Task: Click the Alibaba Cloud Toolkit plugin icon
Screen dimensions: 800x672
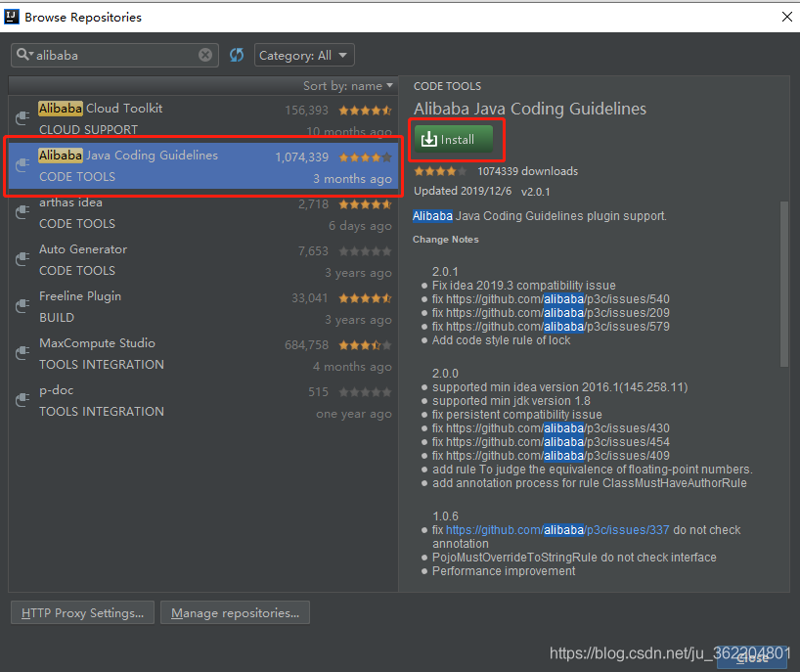Action: (x=22, y=117)
